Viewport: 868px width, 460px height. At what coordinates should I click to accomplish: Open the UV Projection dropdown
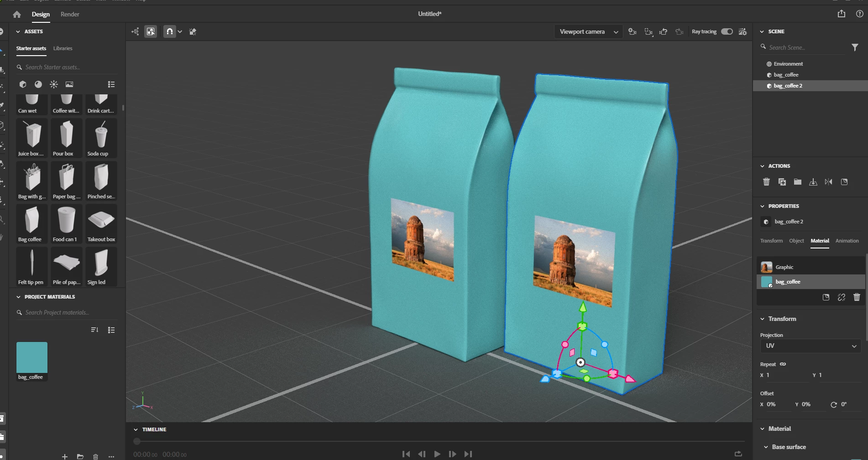(810, 346)
